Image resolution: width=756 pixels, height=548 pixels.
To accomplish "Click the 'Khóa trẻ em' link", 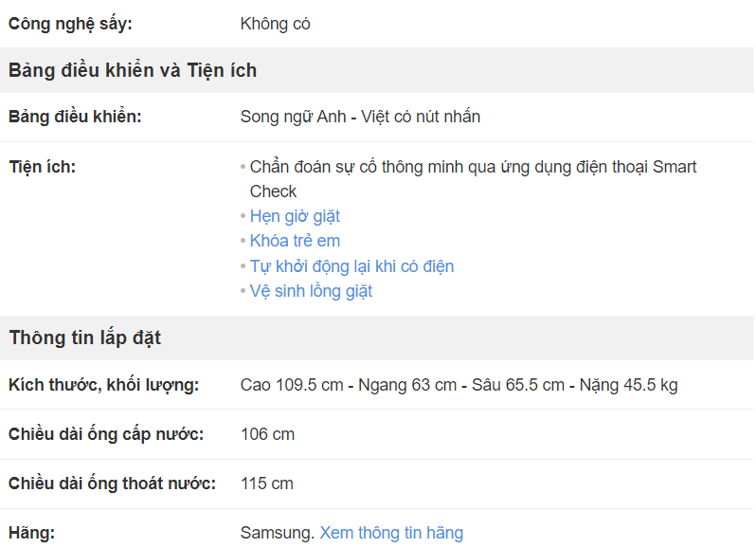I will click(x=295, y=241).
